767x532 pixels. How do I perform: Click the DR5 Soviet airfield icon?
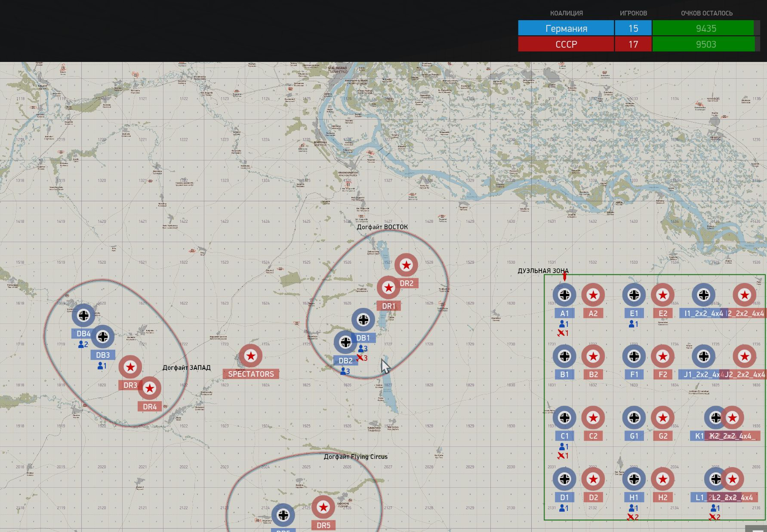[x=323, y=507]
